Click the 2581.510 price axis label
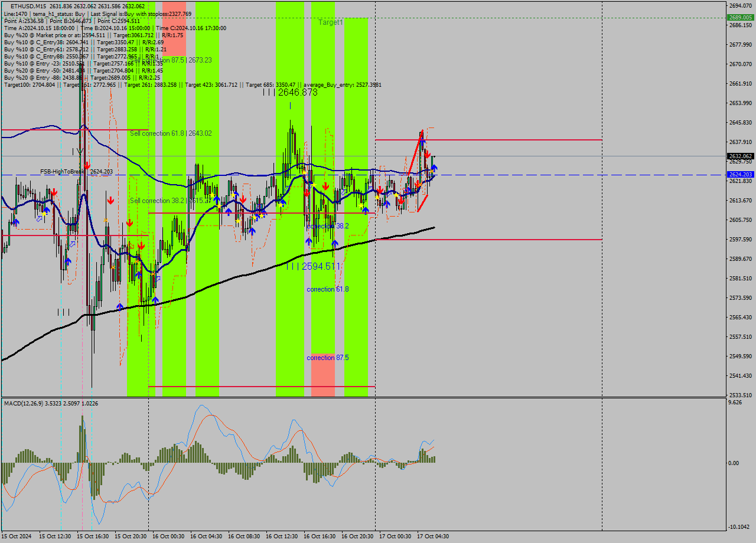The height and width of the screenshot is (543, 756). pyautogui.click(x=740, y=278)
